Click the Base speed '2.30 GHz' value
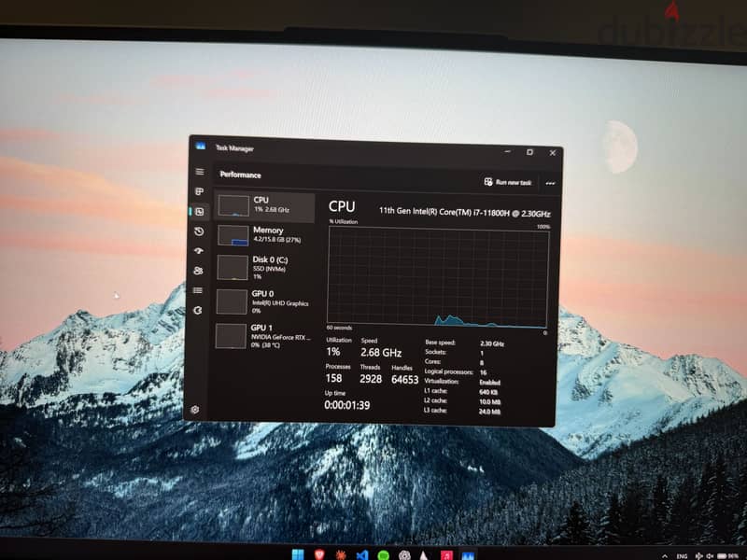This screenshot has height=560, width=747. (492, 343)
